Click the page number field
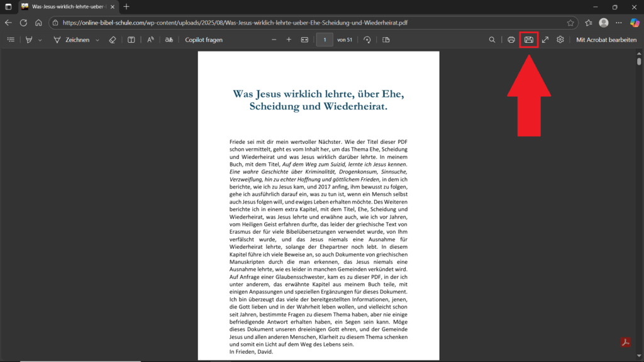644x362 pixels. click(325, 40)
